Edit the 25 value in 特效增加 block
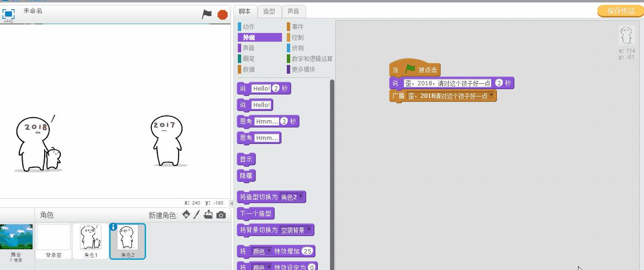644x270 pixels. 307,252
